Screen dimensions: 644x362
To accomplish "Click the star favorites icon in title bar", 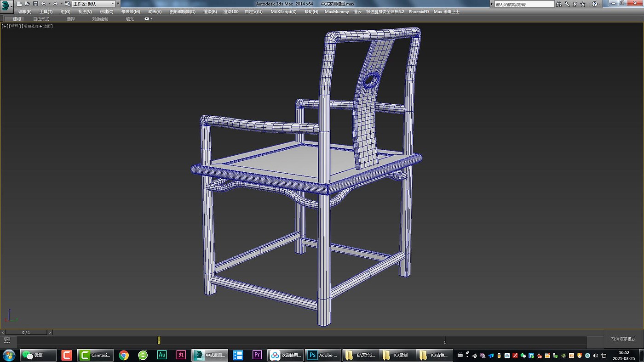I will [583, 4].
